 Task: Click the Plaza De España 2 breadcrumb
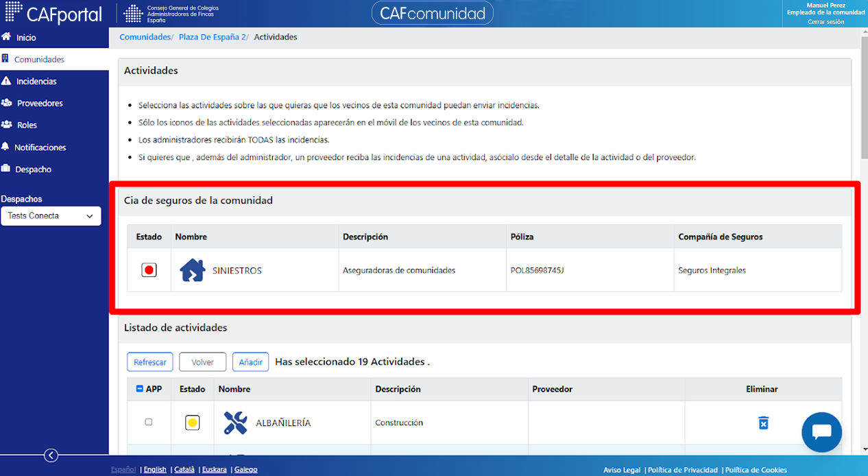tap(213, 37)
